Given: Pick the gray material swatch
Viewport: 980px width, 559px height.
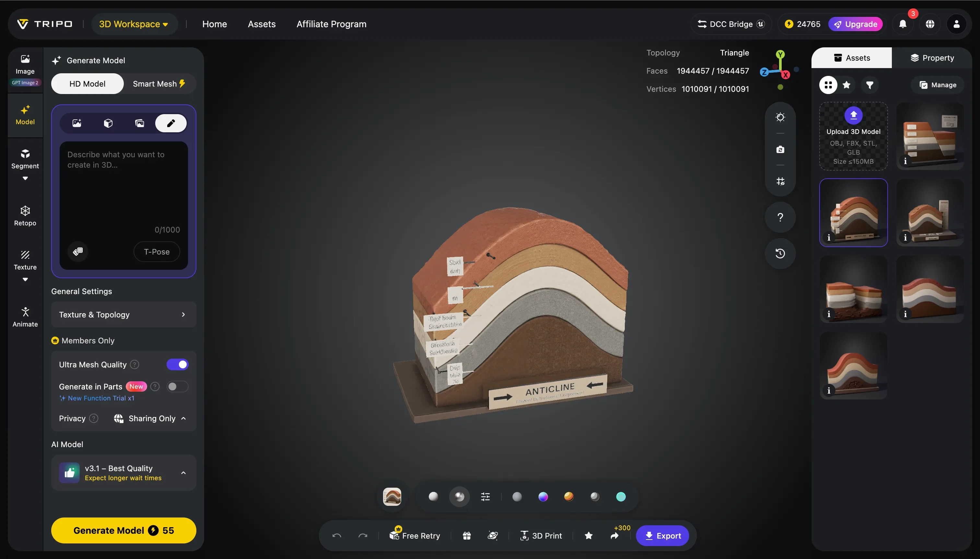Looking at the screenshot, I should tap(517, 497).
